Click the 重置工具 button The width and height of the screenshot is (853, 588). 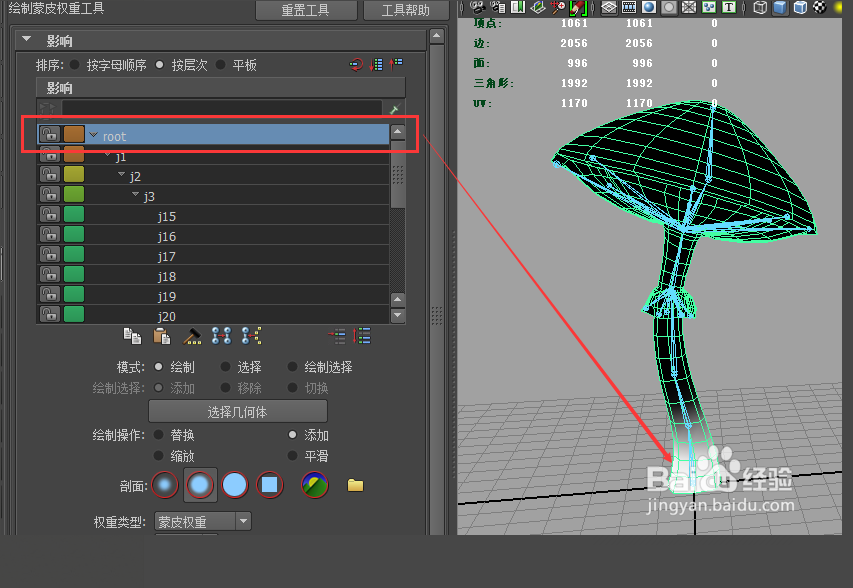click(x=306, y=10)
